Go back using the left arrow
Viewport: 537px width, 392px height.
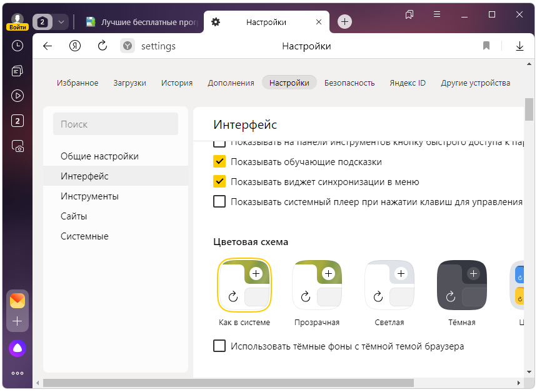tap(47, 46)
